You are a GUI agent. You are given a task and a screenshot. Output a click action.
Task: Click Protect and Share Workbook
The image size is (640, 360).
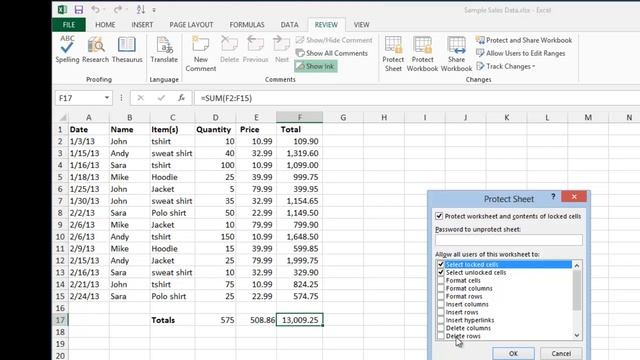click(x=524, y=40)
